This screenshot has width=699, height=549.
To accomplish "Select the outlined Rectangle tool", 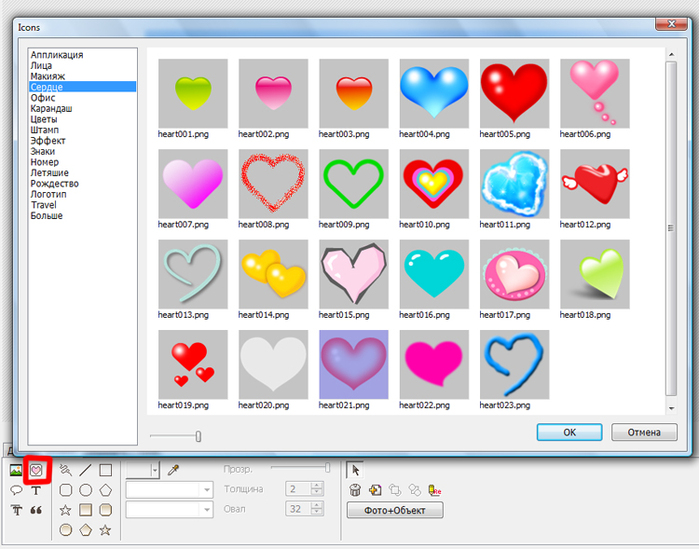I will pos(106,470).
